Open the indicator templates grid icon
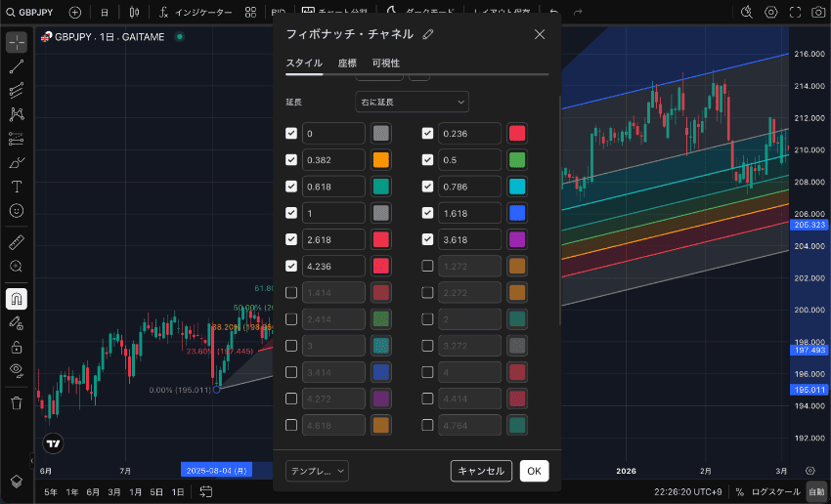 point(250,12)
